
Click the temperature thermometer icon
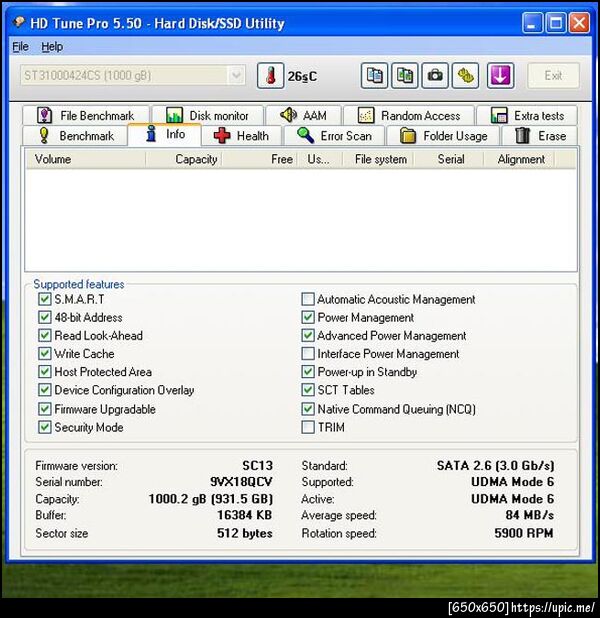(x=270, y=75)
